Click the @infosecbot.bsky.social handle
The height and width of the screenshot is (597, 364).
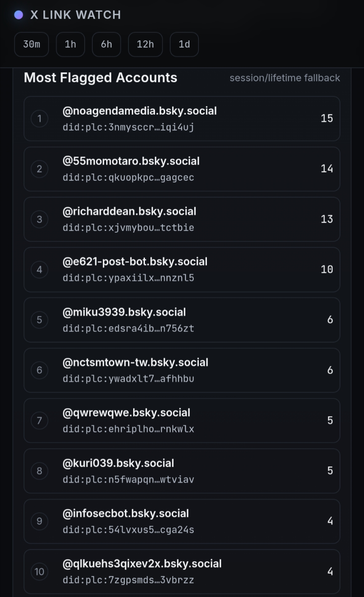[x=126, y=513]
